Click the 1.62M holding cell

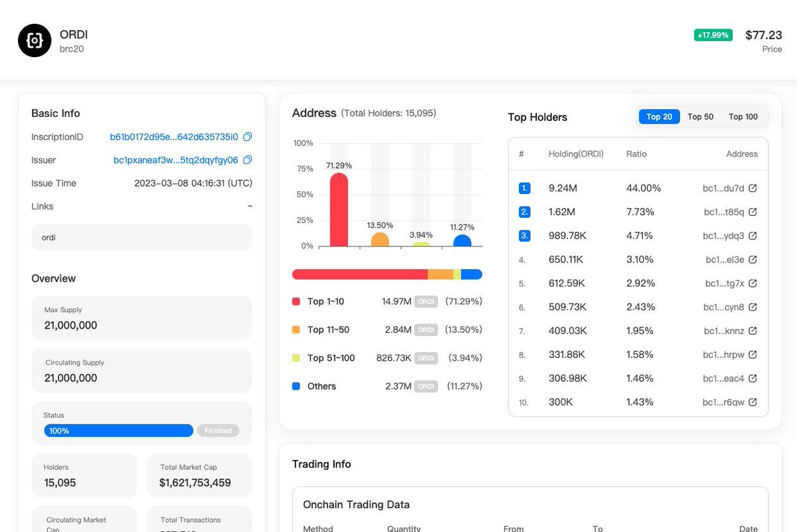click(x=562, y=212)
